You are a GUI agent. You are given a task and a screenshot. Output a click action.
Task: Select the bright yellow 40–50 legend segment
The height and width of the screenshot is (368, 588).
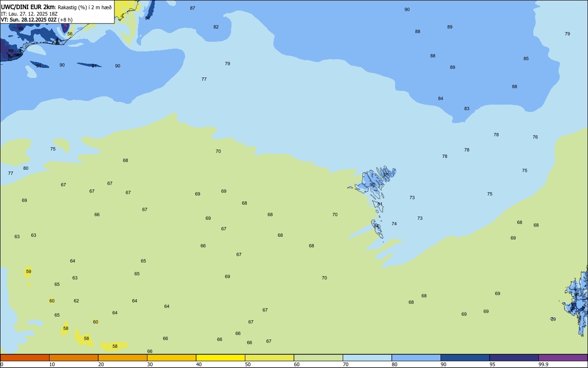220,357
